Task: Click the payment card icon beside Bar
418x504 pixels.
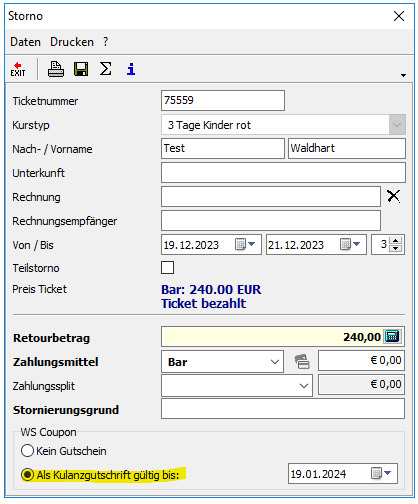Action: click(x=302, y=361)
